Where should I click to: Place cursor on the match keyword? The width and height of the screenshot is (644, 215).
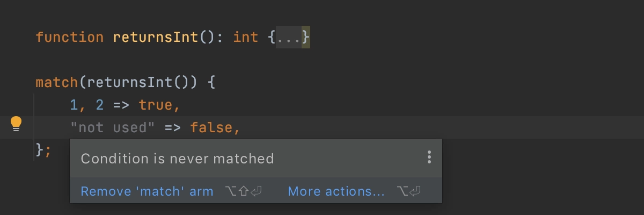(x=57, y=83)
